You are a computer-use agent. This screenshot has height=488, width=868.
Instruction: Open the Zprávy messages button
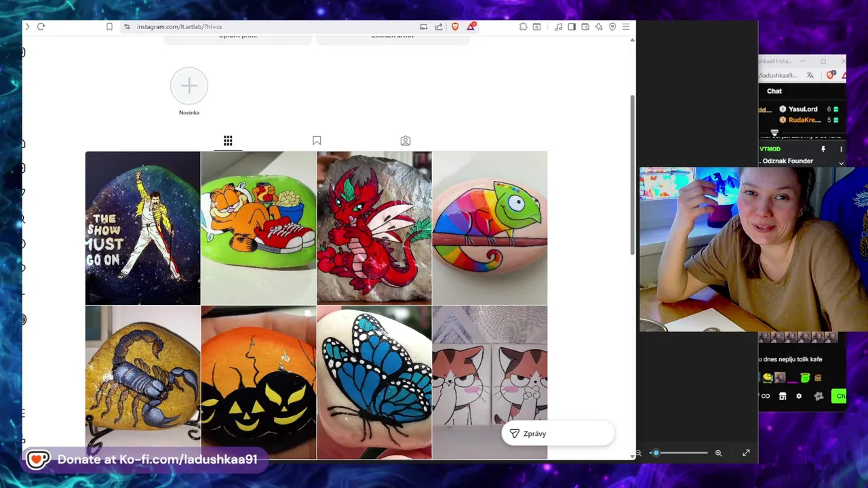[558, 434]
